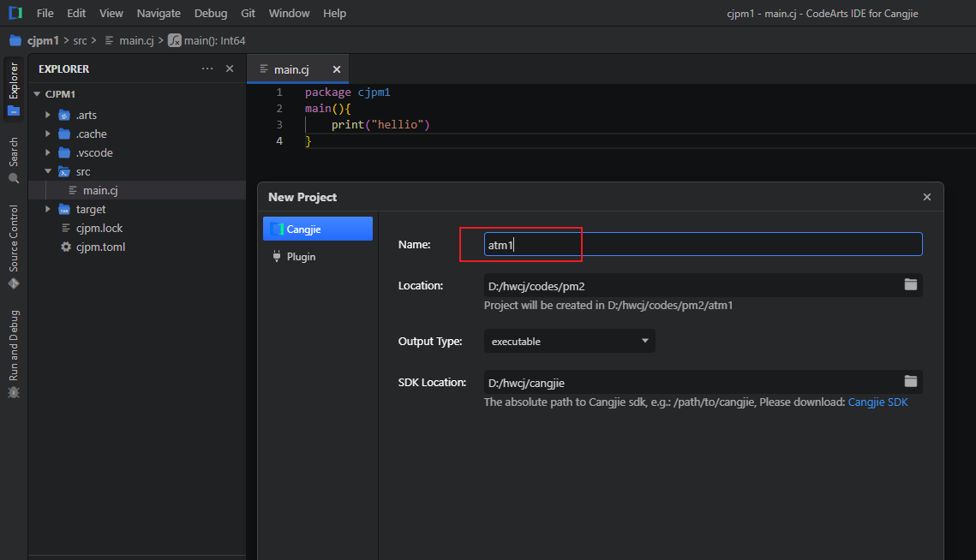Click the cjpm1 folder icon in breadcrumb

tap(15, 40)
